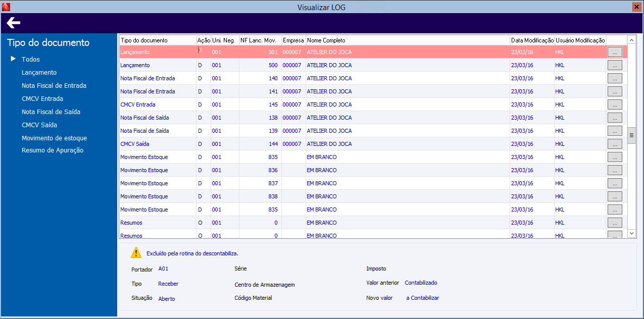
Task: Click scrollbar down arrow in the grid
Action: (x=631, y=233)
